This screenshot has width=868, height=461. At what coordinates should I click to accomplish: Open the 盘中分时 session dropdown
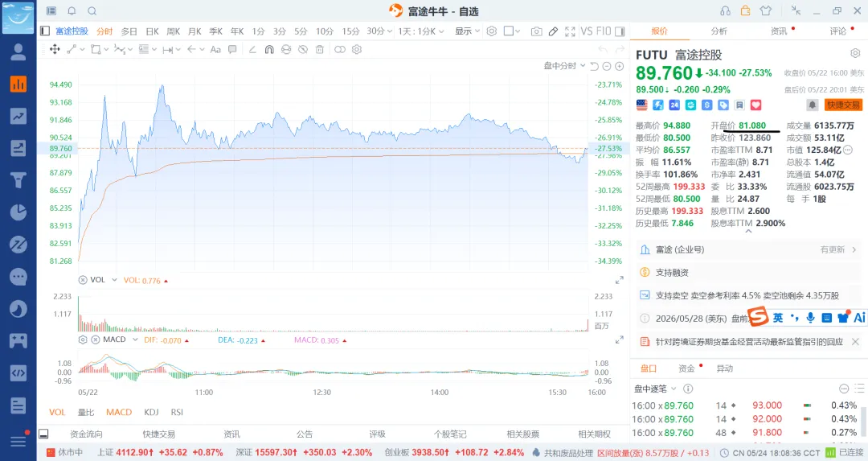[x=564, y=66]
